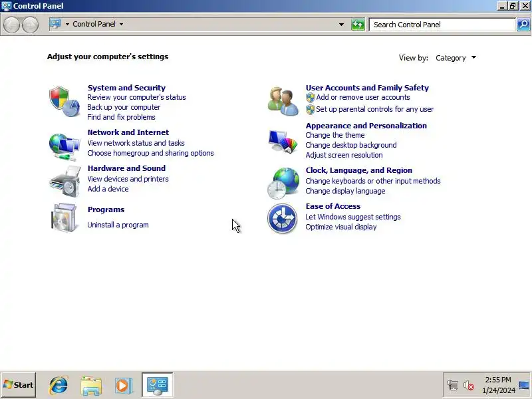
Task: Open System and Security category
Action: click(126, 88)
